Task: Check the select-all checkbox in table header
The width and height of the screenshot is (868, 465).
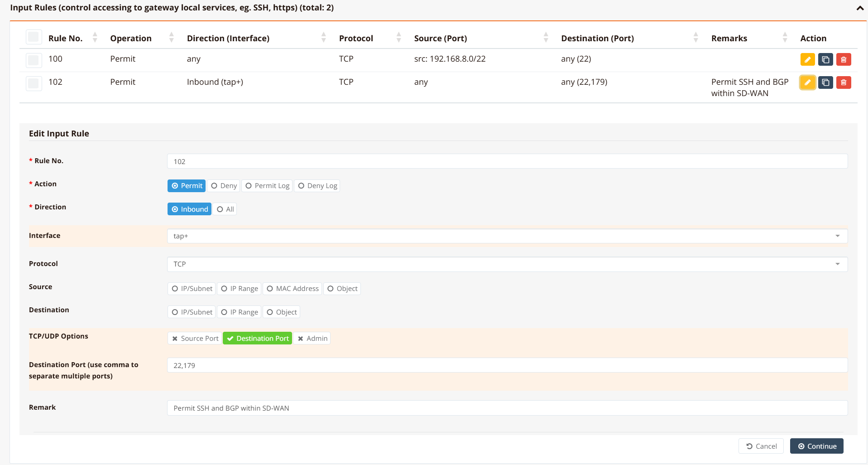Action: tap(34, 37)
